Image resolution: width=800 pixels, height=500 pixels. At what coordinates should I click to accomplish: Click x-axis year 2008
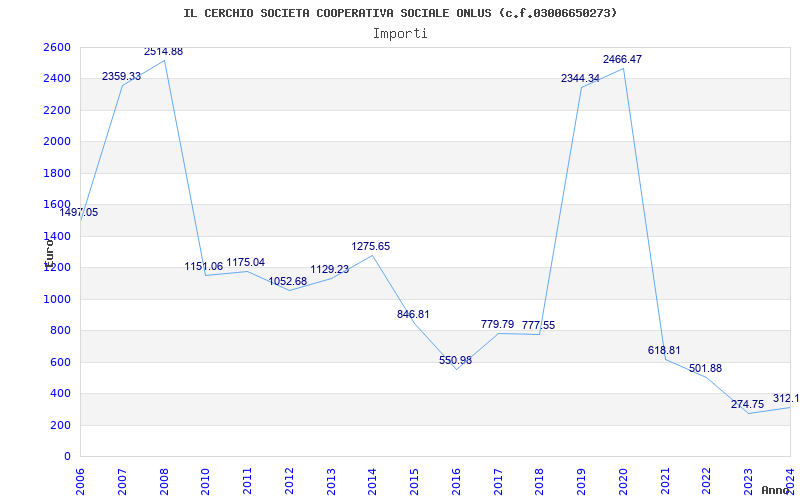click(x=164, y=482)
